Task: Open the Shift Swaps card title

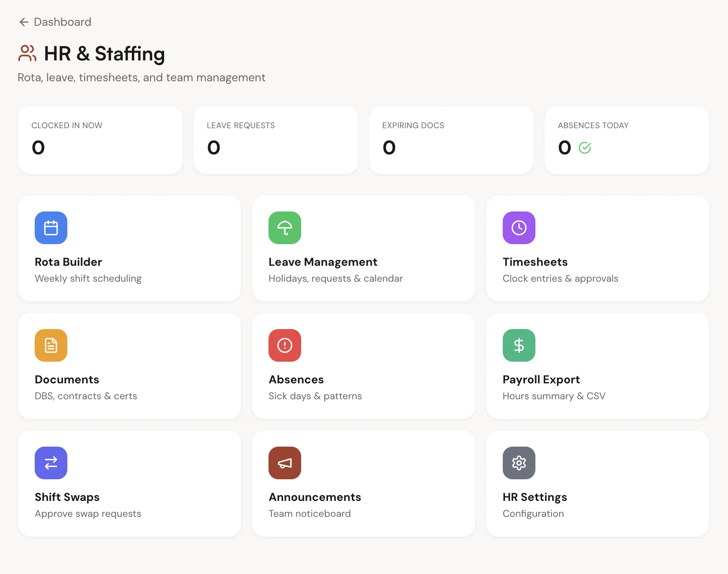Action: [67, 497]
